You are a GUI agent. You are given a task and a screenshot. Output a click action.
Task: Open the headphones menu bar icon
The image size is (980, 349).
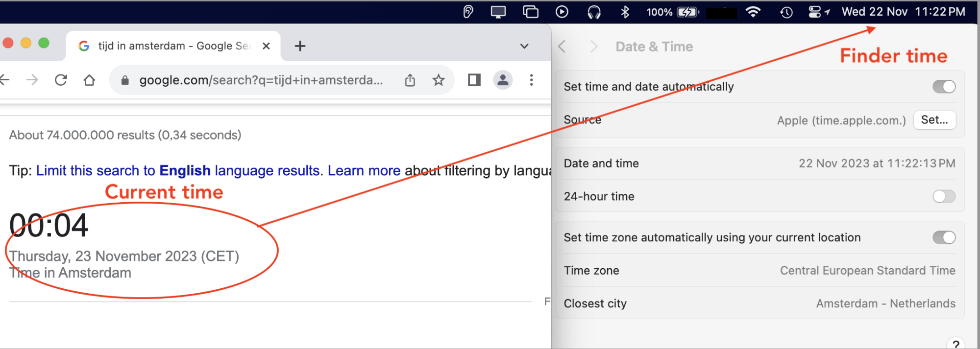click(594, 12)
